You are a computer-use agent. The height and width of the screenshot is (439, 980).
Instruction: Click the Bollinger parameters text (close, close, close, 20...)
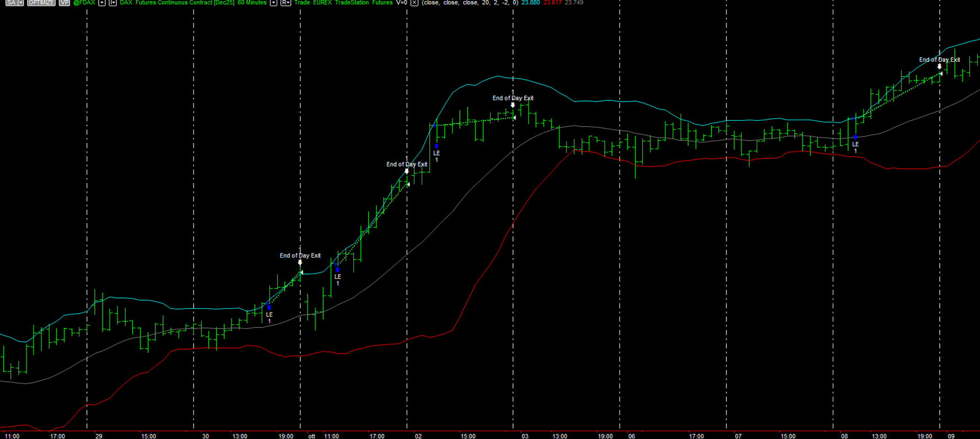pos(470,3)
